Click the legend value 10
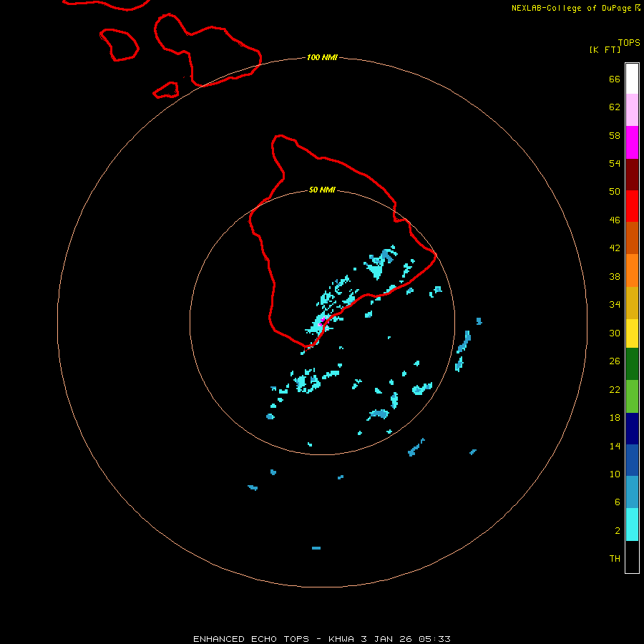Viewport: 644px width, 644px height. pos(615,474)
